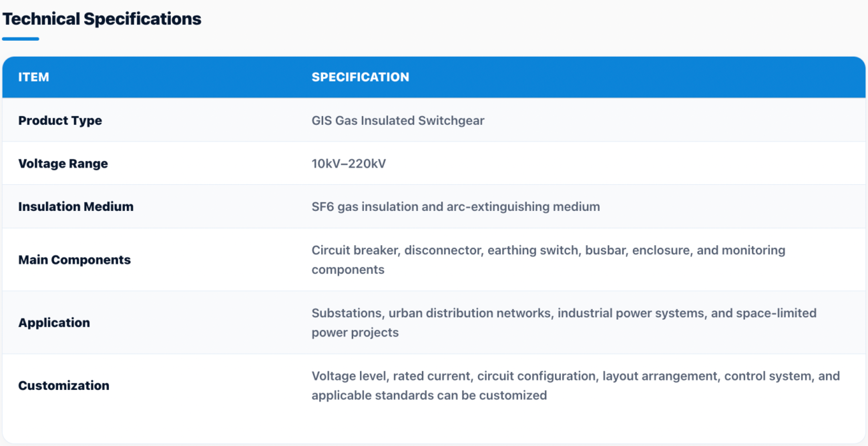868x446 pixels.
Task: Click the circuit breaker components description
Action: 548,260
